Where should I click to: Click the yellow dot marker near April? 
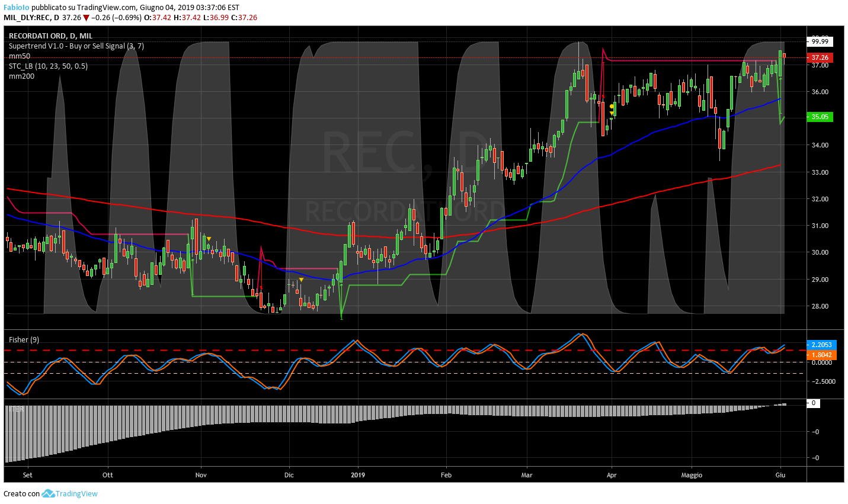click(x=612, y=107)
